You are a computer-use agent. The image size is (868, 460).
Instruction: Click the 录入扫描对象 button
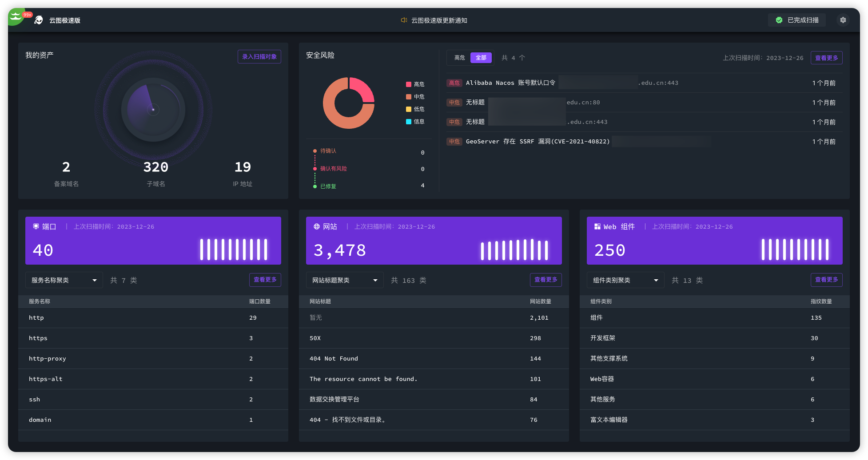pyautogui.click(x=259, y=57)
